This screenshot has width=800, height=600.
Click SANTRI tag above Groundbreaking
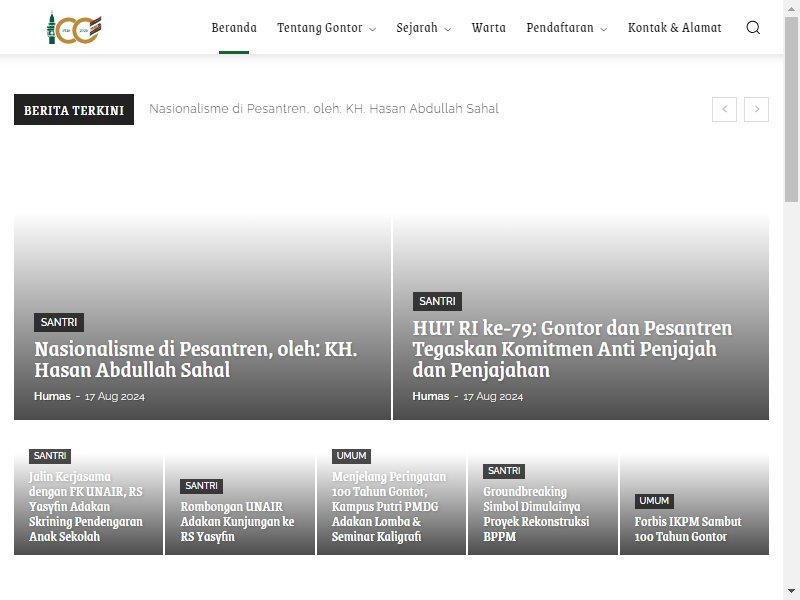504,471
